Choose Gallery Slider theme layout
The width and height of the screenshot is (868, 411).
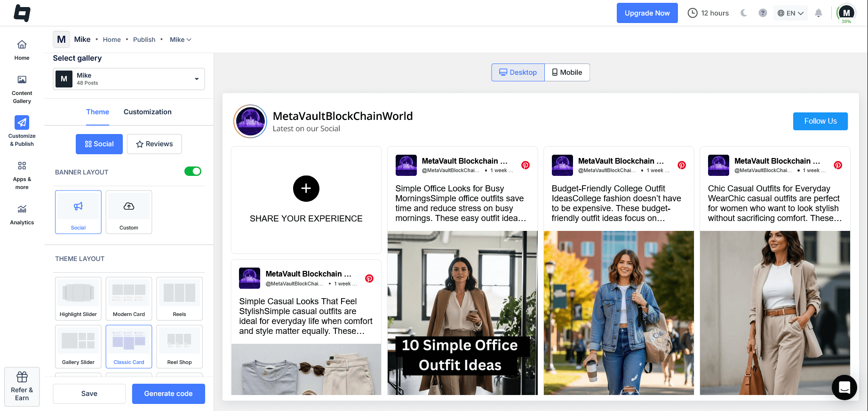pos(78,347)
